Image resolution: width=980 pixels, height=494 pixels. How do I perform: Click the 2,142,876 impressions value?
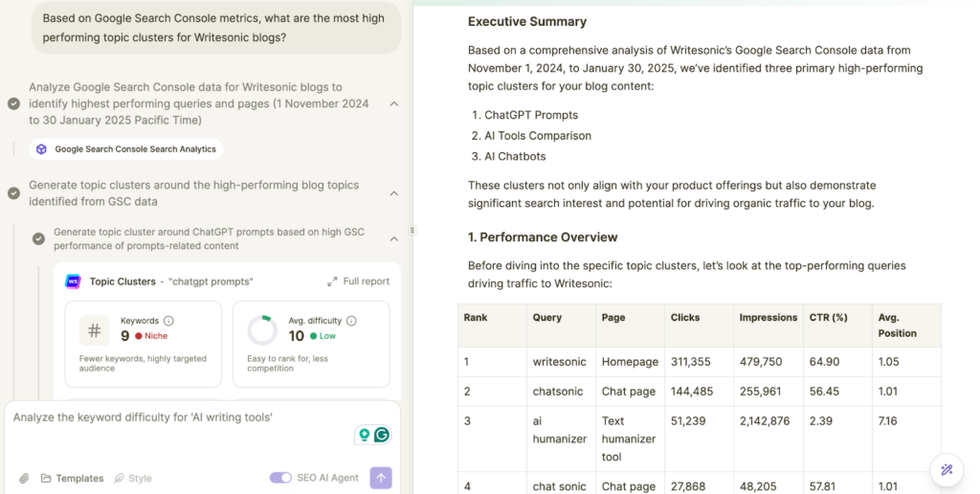point(765,421)
